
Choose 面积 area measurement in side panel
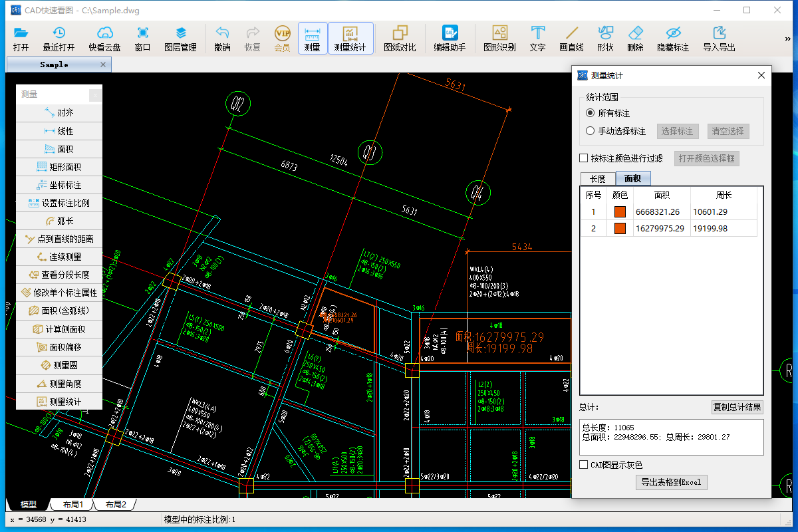(59, 149)
